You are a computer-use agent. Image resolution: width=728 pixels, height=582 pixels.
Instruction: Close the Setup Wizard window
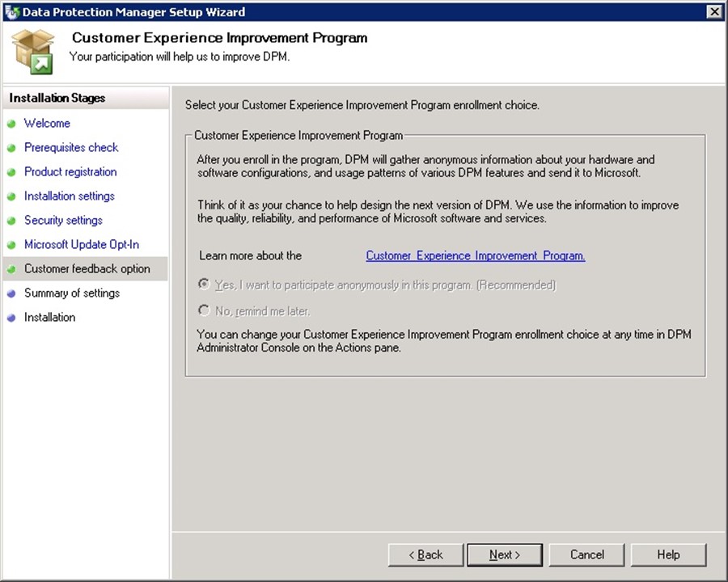click(x=713, y=12)
